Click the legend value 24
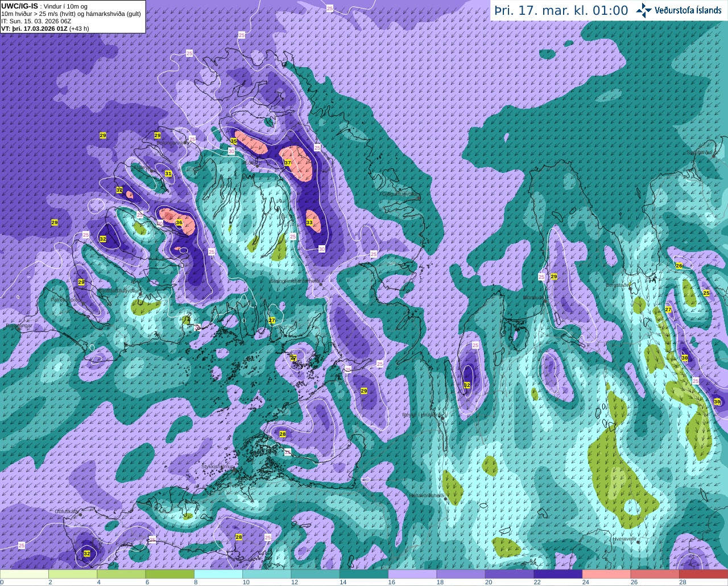Viewport: 728px width, 586px height. click(585, 582)
